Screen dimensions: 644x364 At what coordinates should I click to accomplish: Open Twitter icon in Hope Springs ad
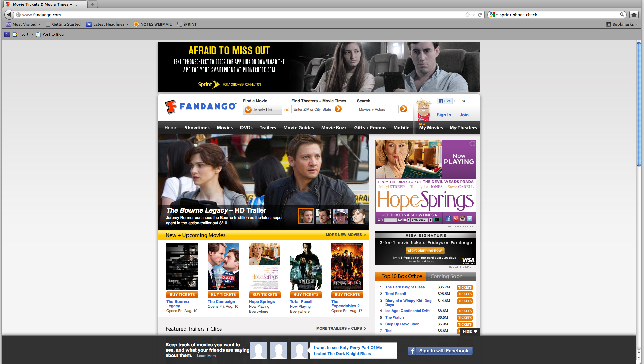click(470, 219)
